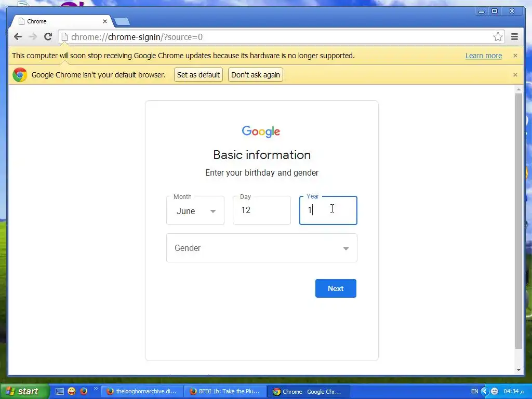Open a new tab with the tab button

[122, 21]
